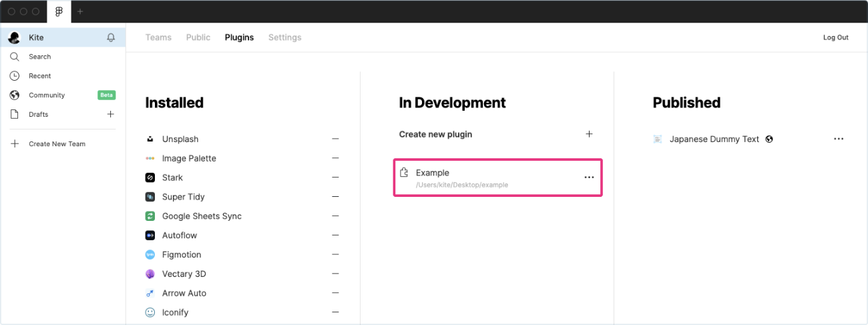Click the Iconify plugin icon

[x=150, y=312]
